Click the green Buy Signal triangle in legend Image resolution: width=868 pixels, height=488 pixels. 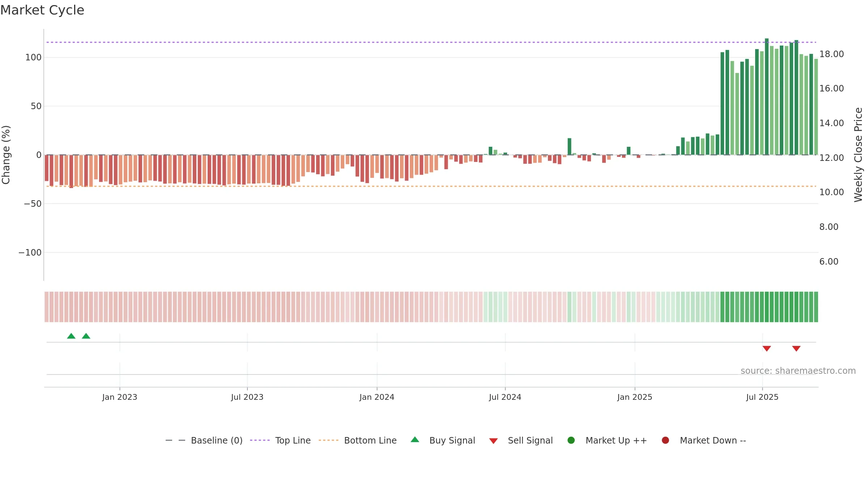(415, 440)
